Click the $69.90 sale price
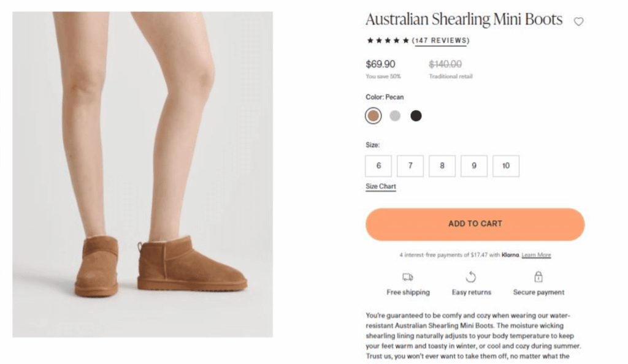The width and height of the screenshot is (628, 364). (380, 64)
